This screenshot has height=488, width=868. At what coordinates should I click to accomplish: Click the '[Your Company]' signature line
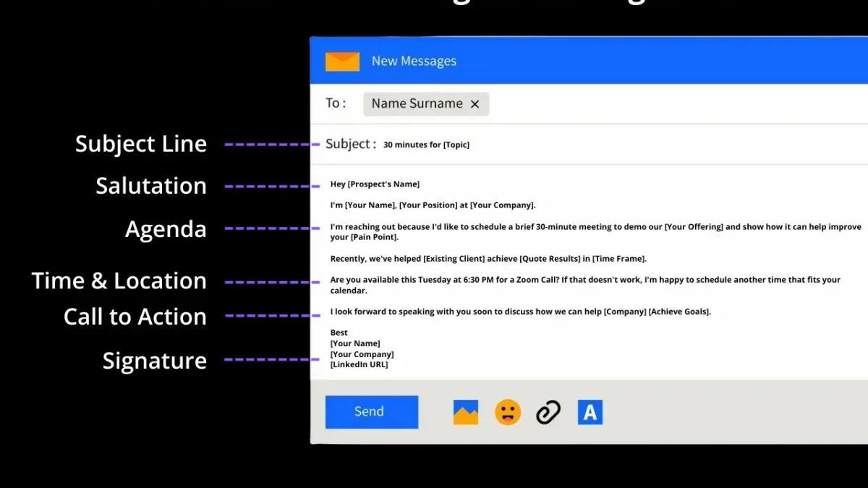pos(362,354)
